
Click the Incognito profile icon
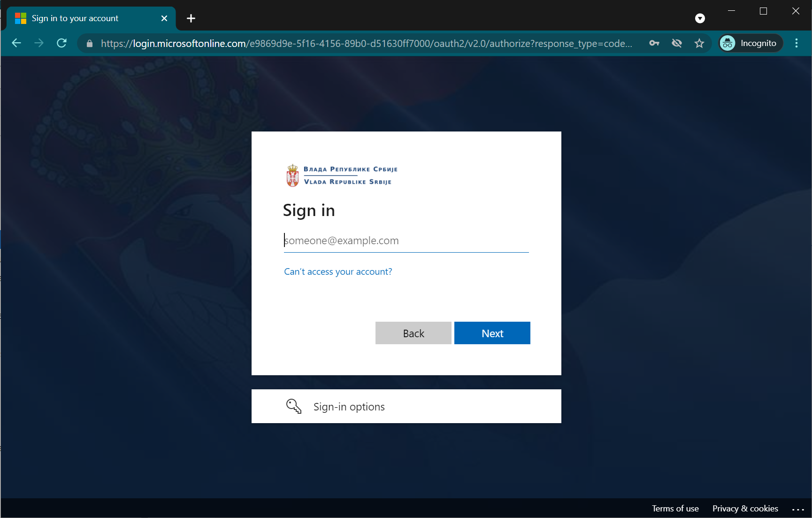728,43
